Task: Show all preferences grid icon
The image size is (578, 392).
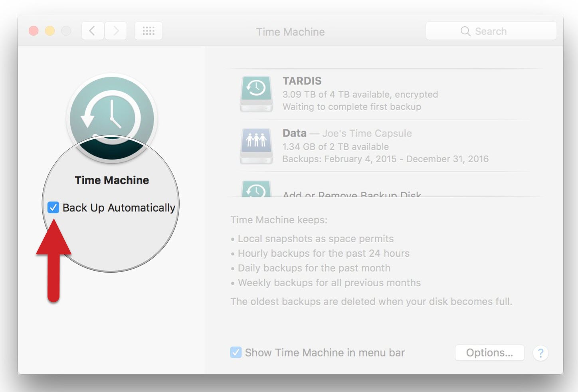Action: (148, 31)
